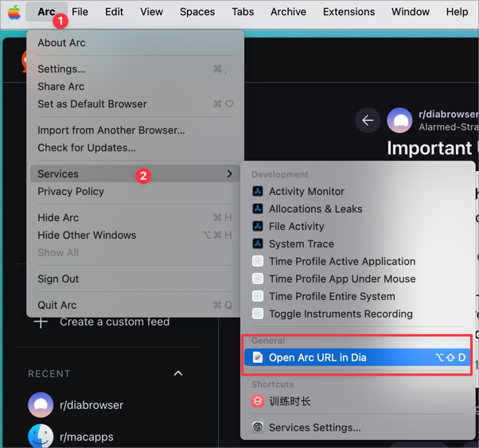479x448 pixels.
Task: Collapse the RECENT section chevron
Action: tap(178, 373)
